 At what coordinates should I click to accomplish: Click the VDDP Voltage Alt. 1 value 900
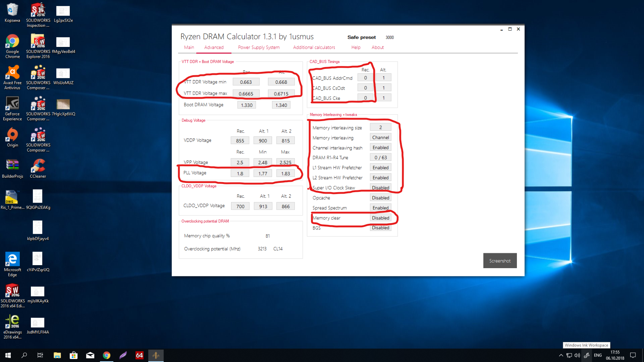point(263,140)
